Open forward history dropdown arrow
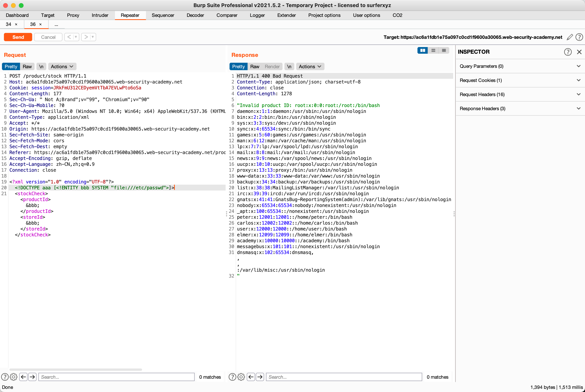Screen dimensions: 585x392 pyautogui.click(x=93, y=37)
